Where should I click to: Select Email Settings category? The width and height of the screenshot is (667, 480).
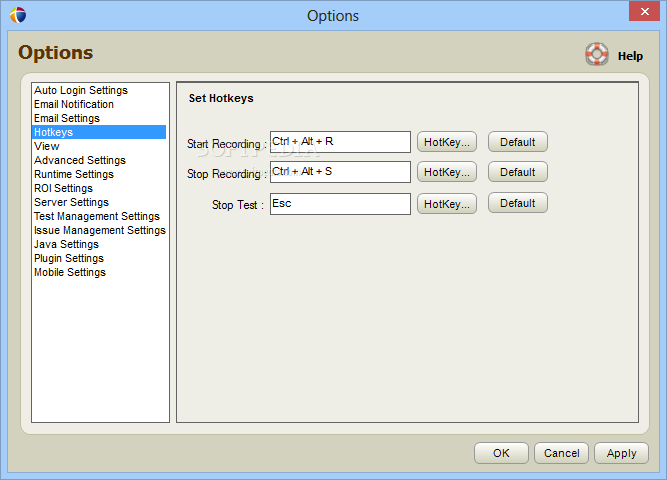(x=67, y=118)
